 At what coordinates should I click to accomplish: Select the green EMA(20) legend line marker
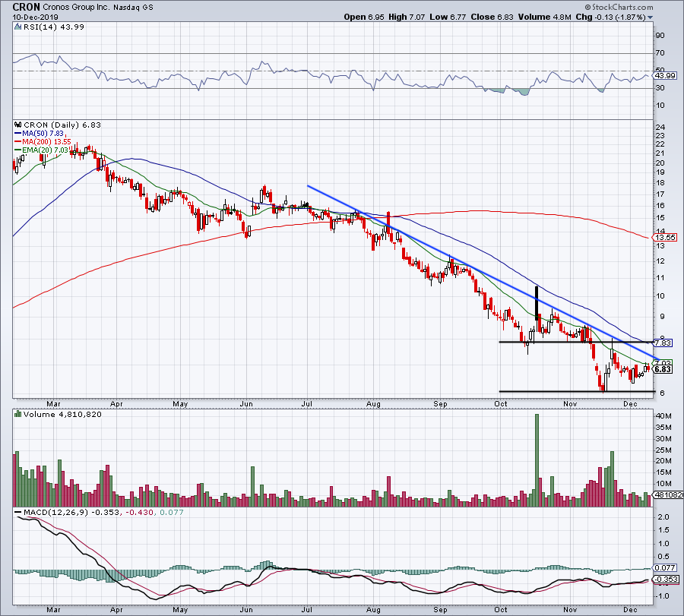18,150
